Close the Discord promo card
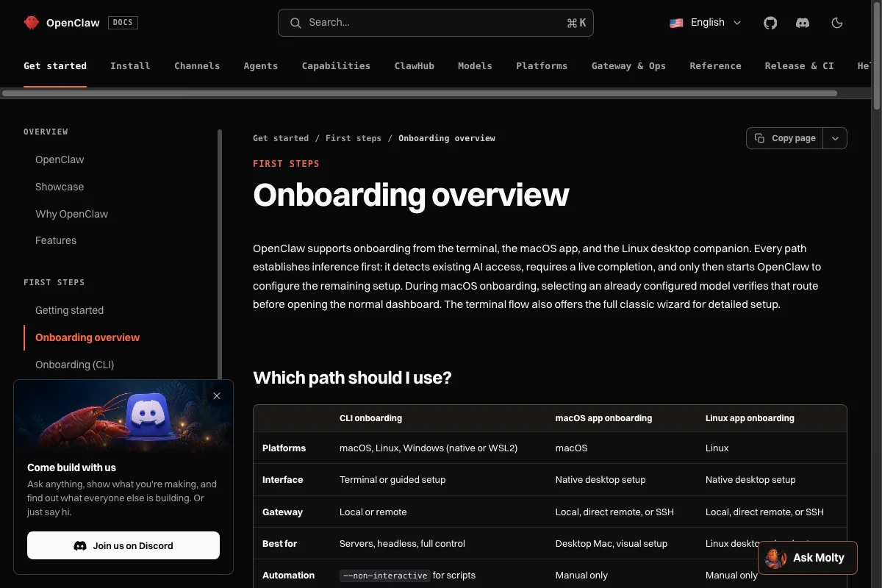 pyautogui.click(x=217, y=396)
